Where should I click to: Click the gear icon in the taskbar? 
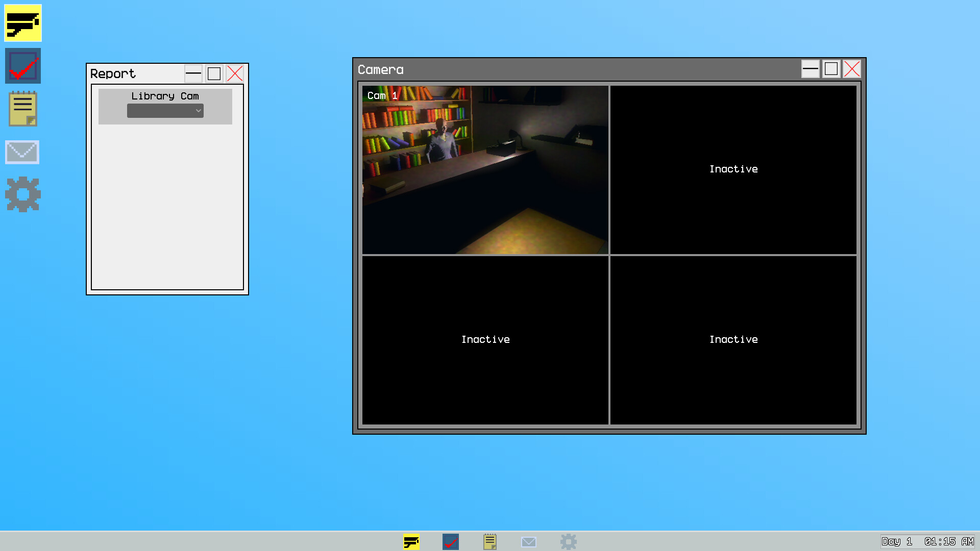point(568,541)
